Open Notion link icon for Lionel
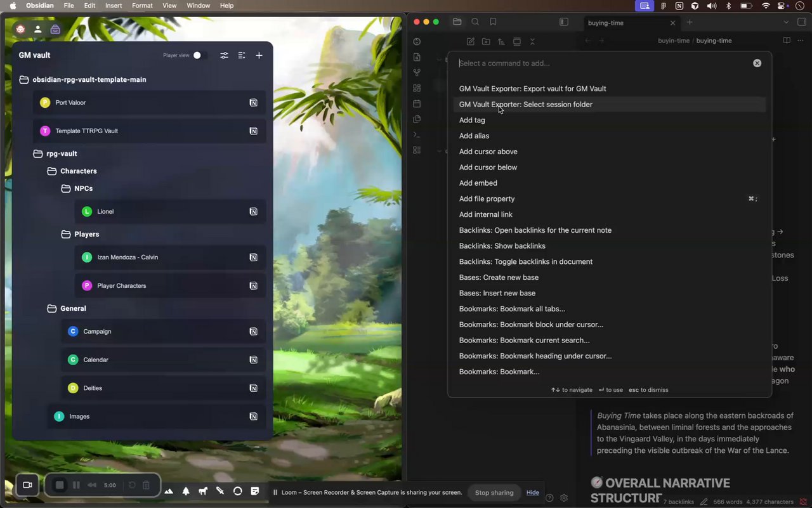The height and width of the screenshot is (508, 812). 253,212
